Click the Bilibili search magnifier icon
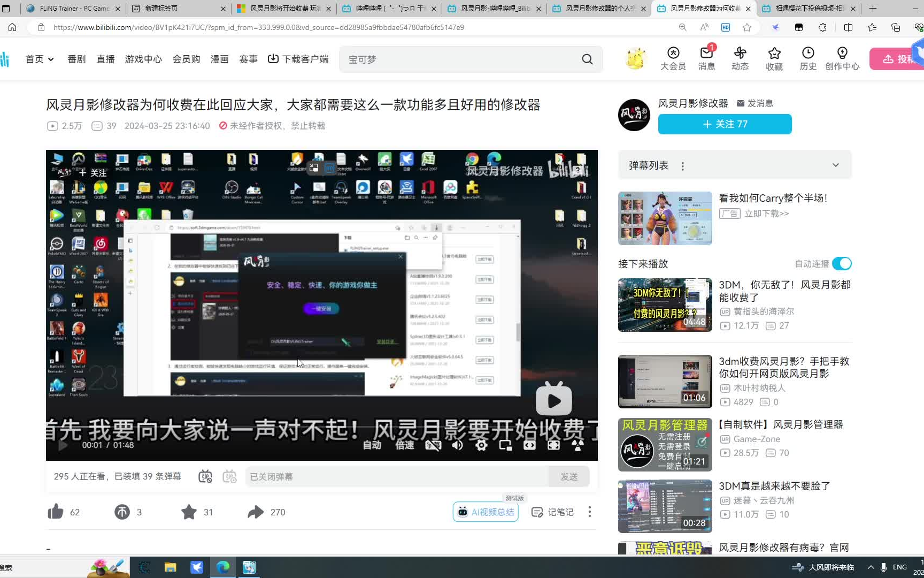Image resolution: width=924 pixels, height=578 pixels. pyautogui.click(x=587, y=59)
